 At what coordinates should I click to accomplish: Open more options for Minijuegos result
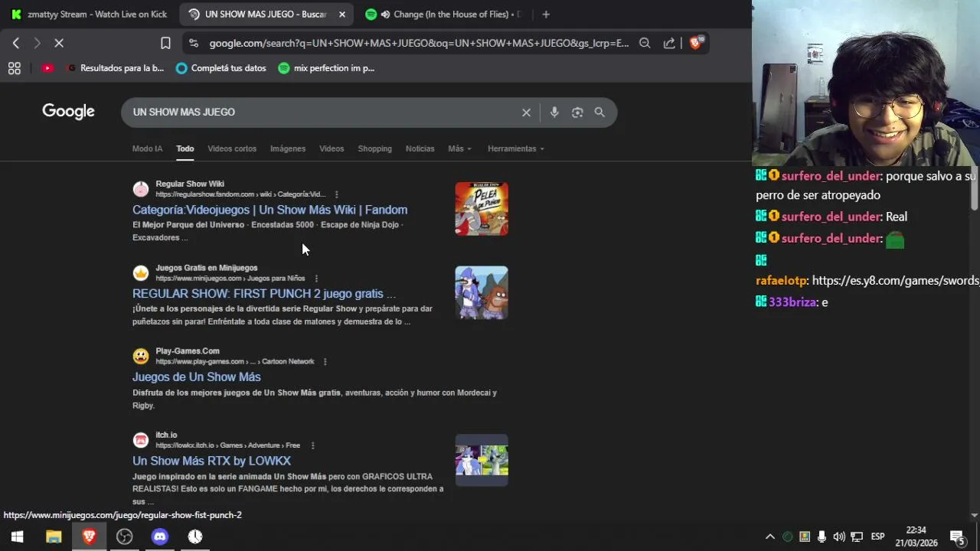(x=316, y=279)
